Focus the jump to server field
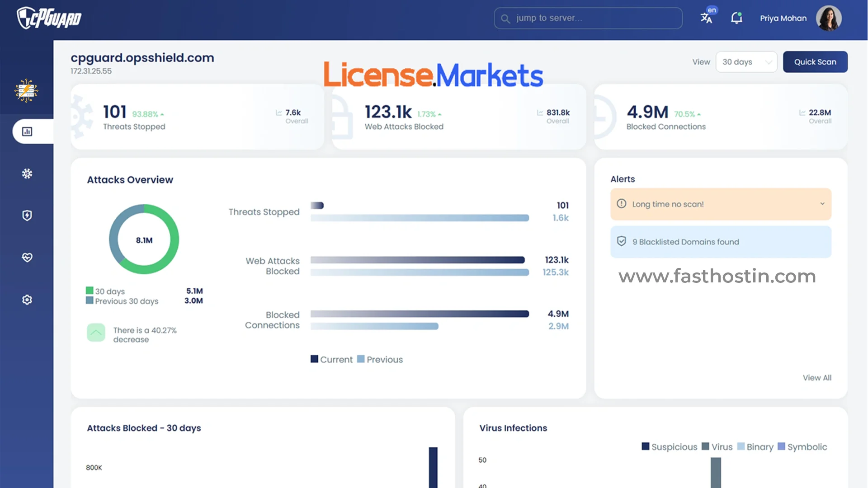Image resolution: width=868 pixels, height=488 pixels. tap(588, 18)
